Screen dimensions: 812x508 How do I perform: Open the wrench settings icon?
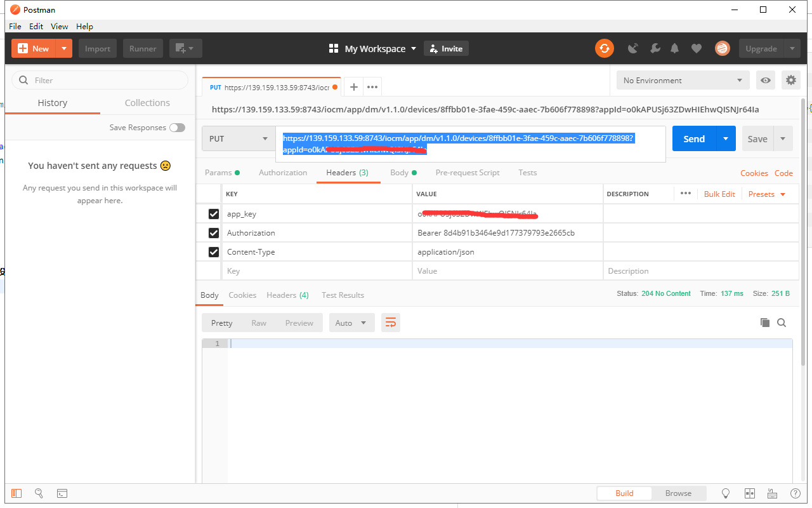coord(655,48)
